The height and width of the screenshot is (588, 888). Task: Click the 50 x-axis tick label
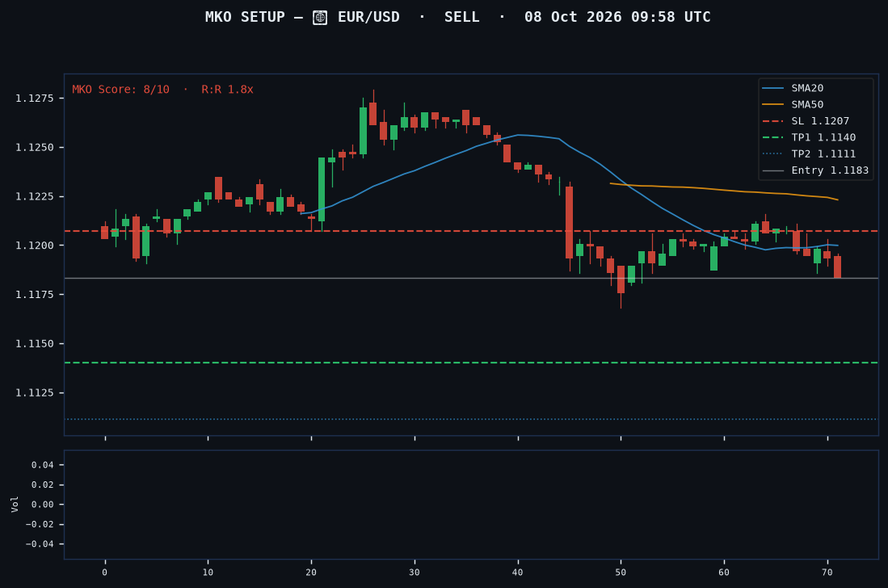pos(621,573)
